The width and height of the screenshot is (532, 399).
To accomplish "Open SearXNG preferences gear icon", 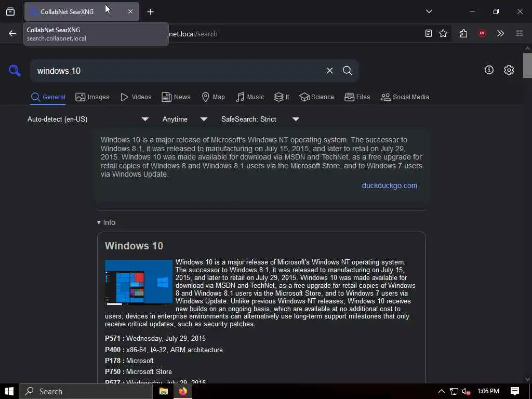I will (x=509, y=70).
